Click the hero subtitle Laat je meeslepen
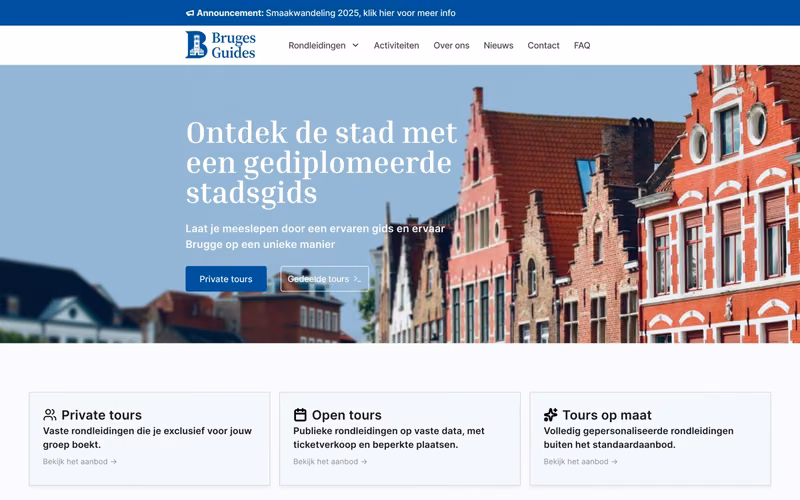Screen dimensions: 800x500 (x=315, y=236)
